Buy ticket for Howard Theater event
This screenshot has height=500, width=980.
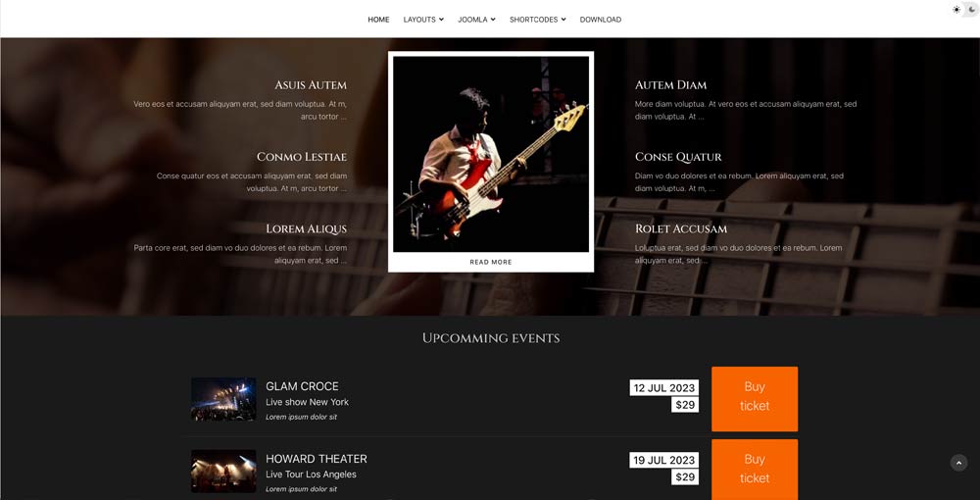point(755,469)
